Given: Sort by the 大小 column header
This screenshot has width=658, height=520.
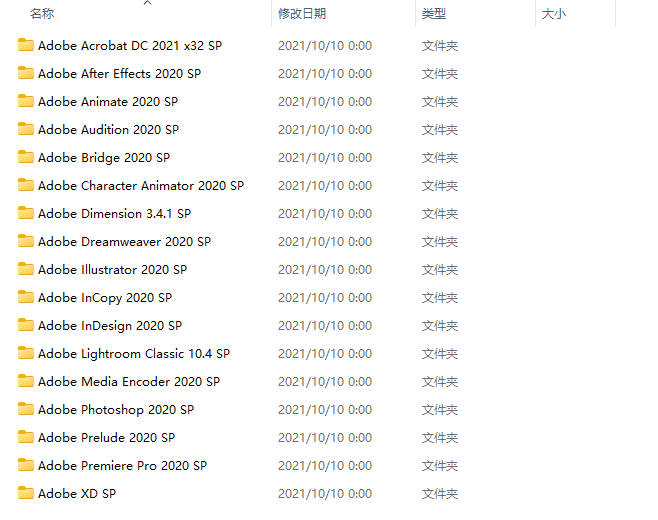Looking at the screenshot, I should click(554, 13).
